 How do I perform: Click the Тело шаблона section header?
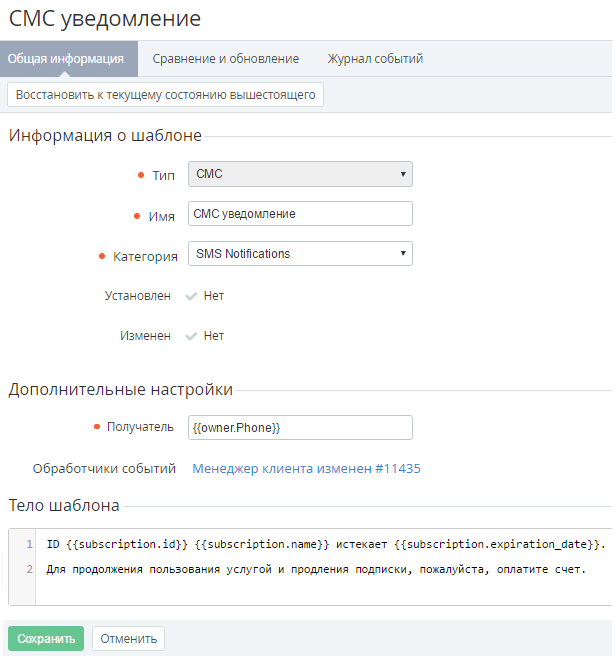64,505
